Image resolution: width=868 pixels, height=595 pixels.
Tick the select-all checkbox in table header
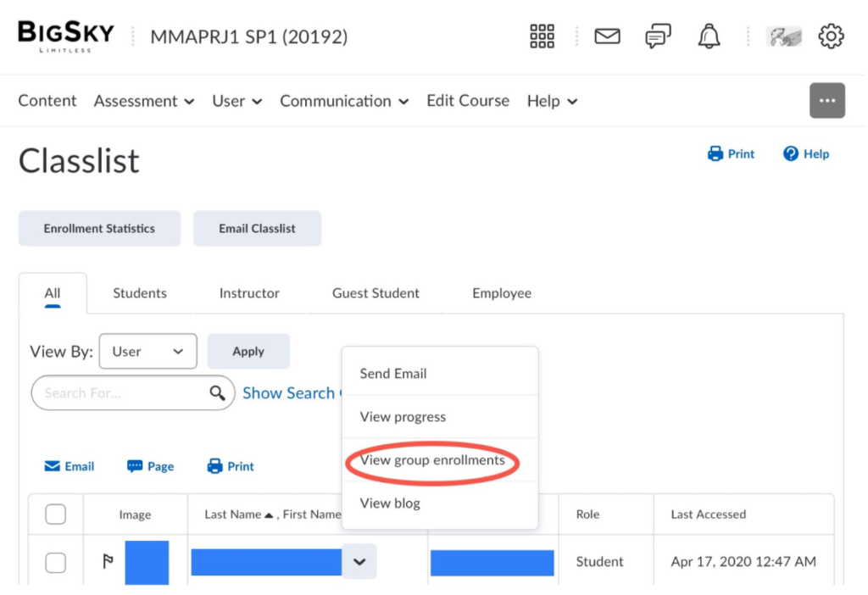click(55, 514)
